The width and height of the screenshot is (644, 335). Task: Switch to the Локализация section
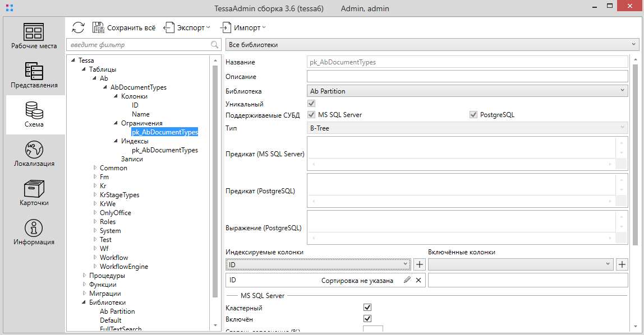click(34, 154)
